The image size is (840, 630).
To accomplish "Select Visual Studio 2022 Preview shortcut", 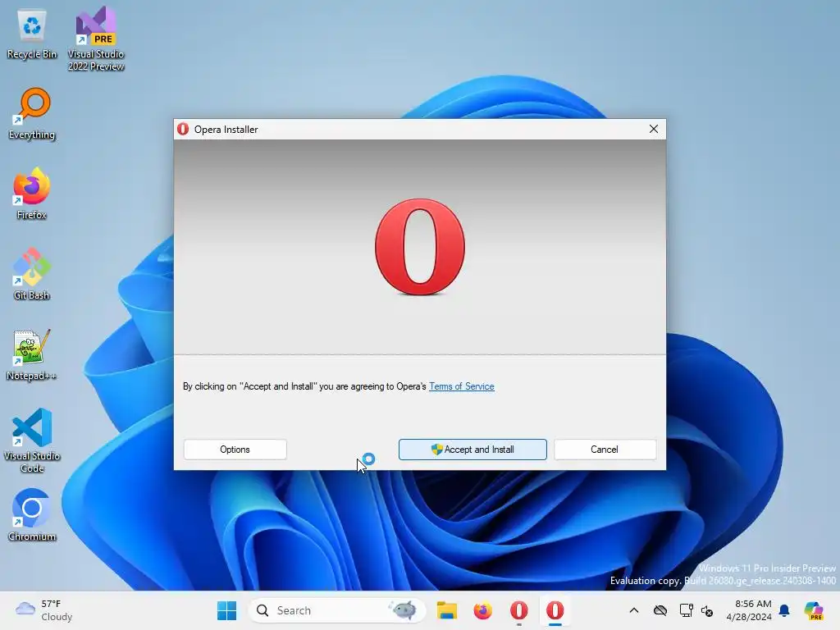I will 96,39.
